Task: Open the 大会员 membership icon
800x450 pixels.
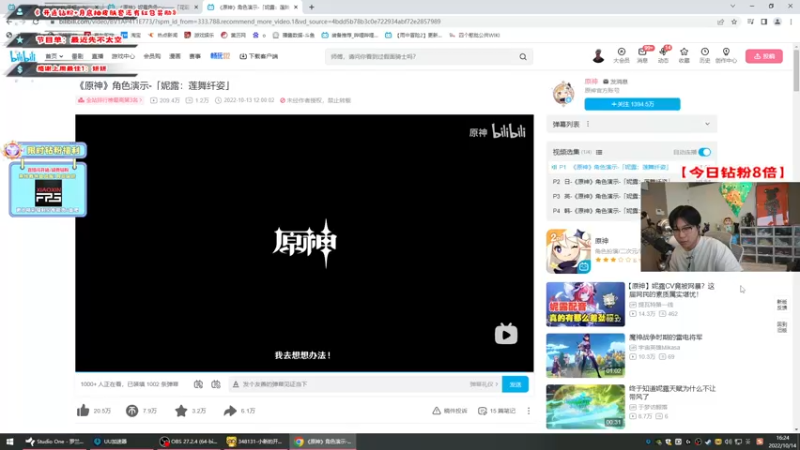Action: (x=621, y=56)
